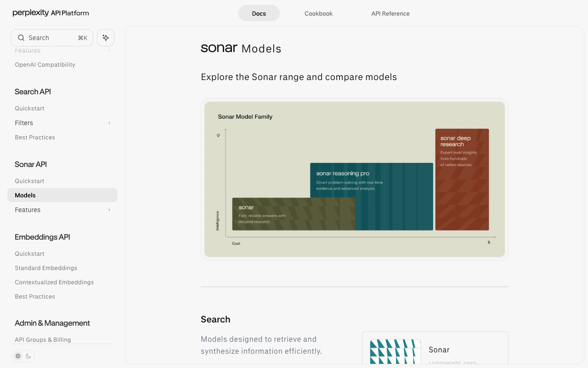
Task: Click the search magnifier icon
Action: [x=21, y=38]
